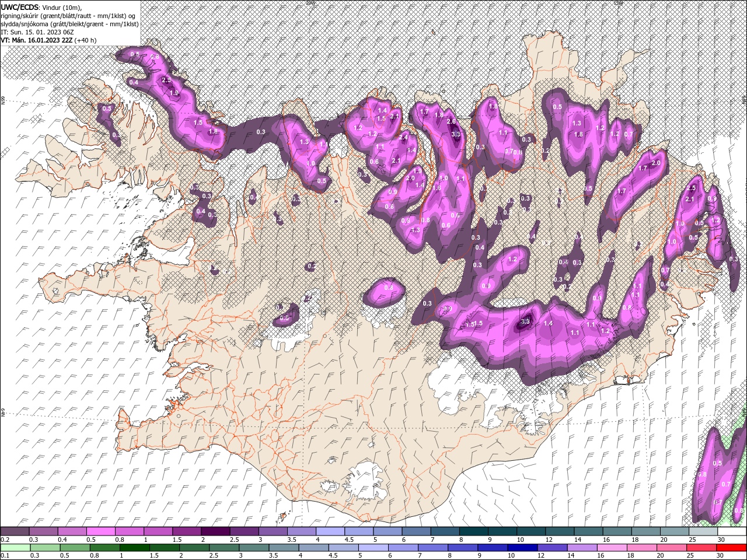The image size is (747, 560).
Task: Click the 0.2 label in the legend
Action: click(x=5, y=540)
